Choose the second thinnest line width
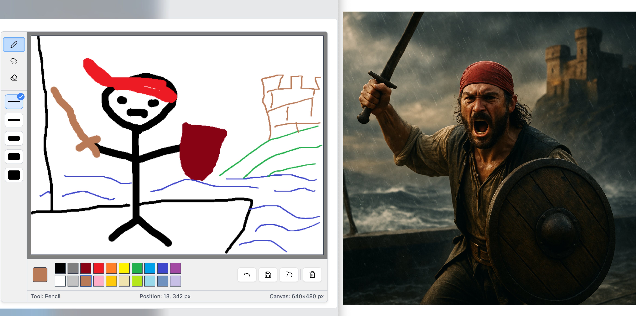The image size is (644, 316). tap(14, 120)
